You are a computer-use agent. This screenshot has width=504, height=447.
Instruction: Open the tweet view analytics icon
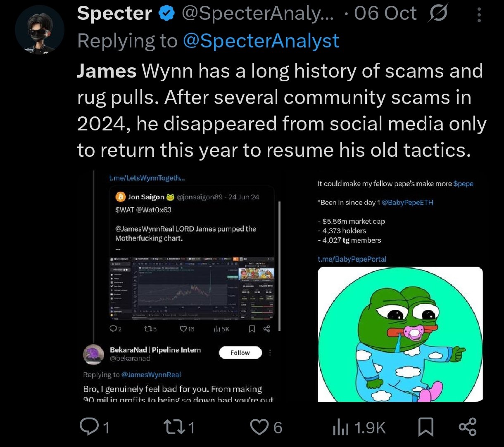(340, 427)
